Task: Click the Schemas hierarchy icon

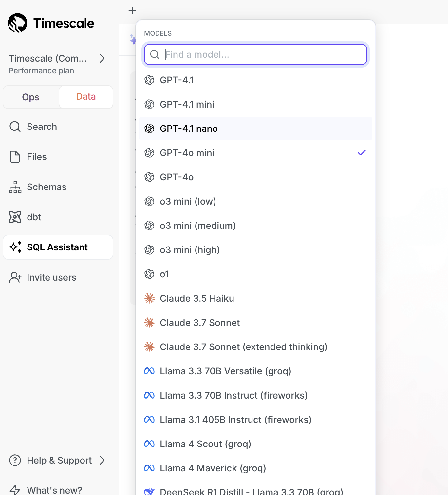Action: pyautogui.click(x=15, y=187)
